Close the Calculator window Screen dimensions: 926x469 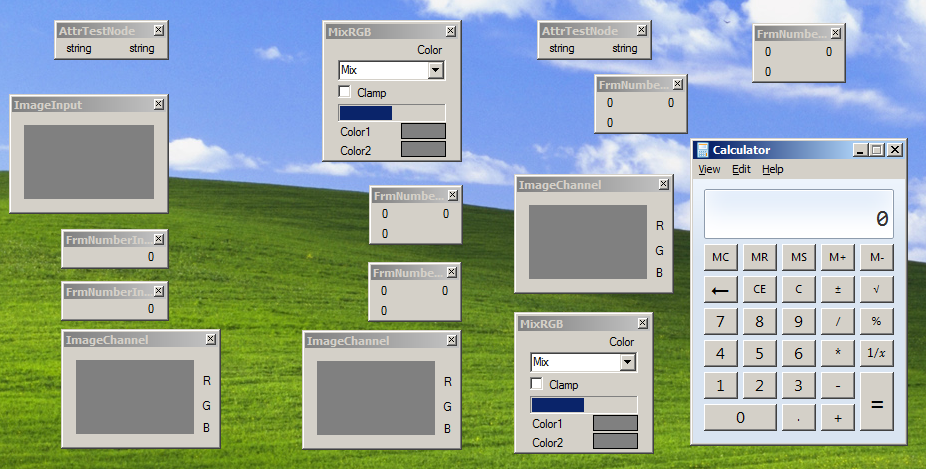[x=895, y=150]
